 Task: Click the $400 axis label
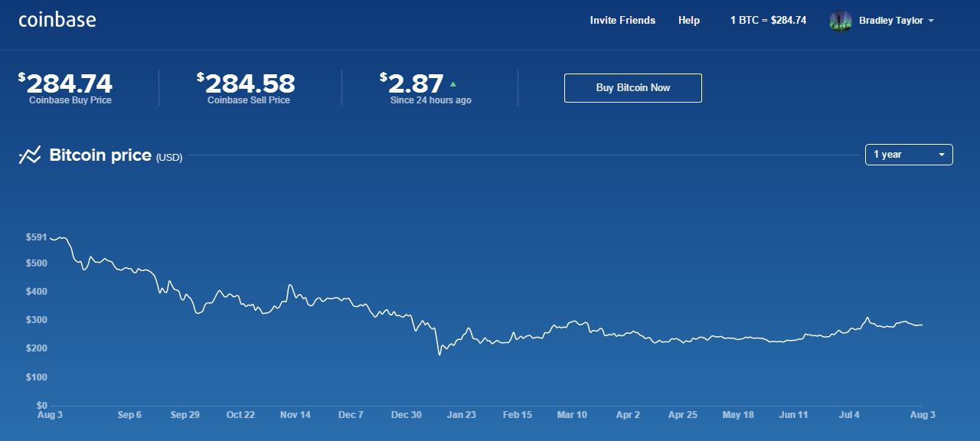pos(36,292)
